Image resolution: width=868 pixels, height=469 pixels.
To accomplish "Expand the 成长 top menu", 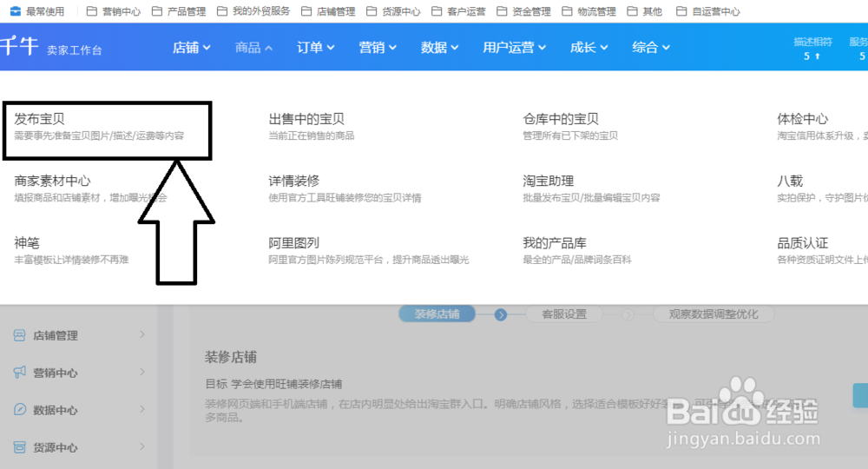I will [x=589, y=48].
